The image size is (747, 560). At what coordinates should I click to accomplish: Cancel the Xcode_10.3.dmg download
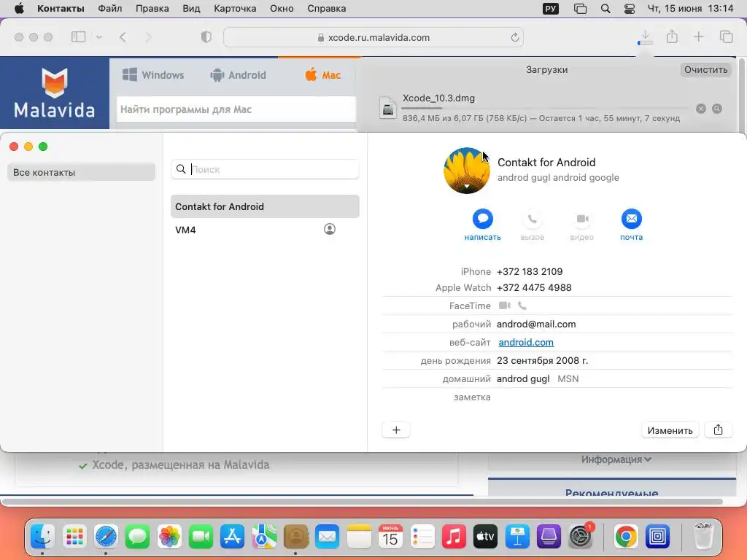coord(701,109)
